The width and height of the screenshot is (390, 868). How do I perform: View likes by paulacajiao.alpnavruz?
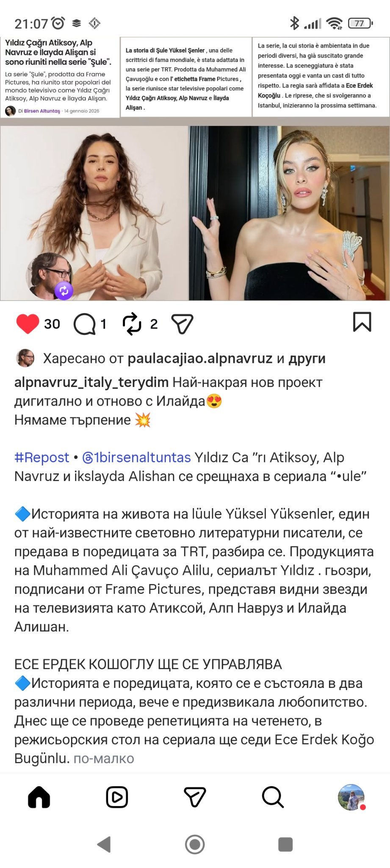[200, 359]
